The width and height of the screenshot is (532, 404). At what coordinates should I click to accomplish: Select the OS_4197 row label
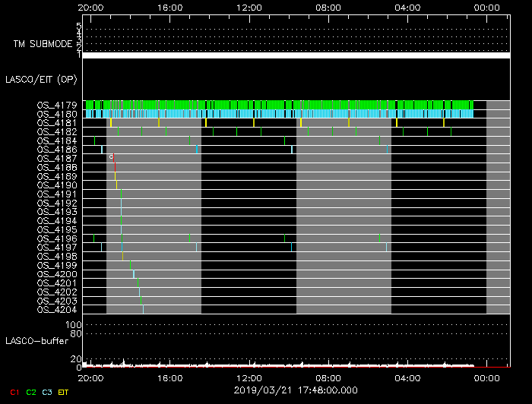coord(56,247)
